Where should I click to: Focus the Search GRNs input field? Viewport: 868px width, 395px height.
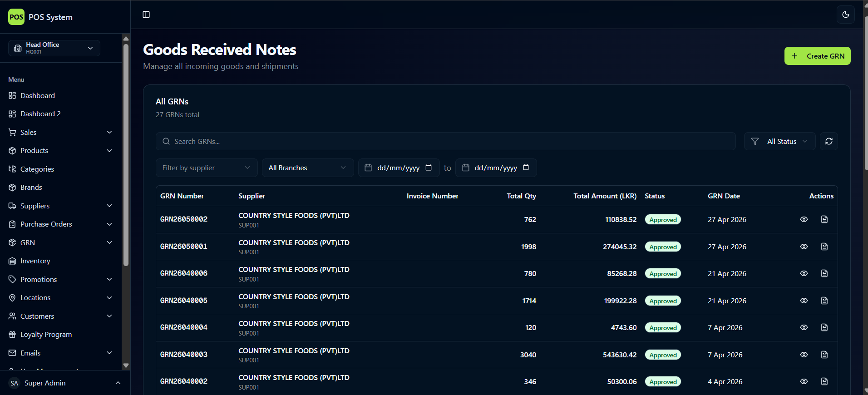tap(445, 141)
